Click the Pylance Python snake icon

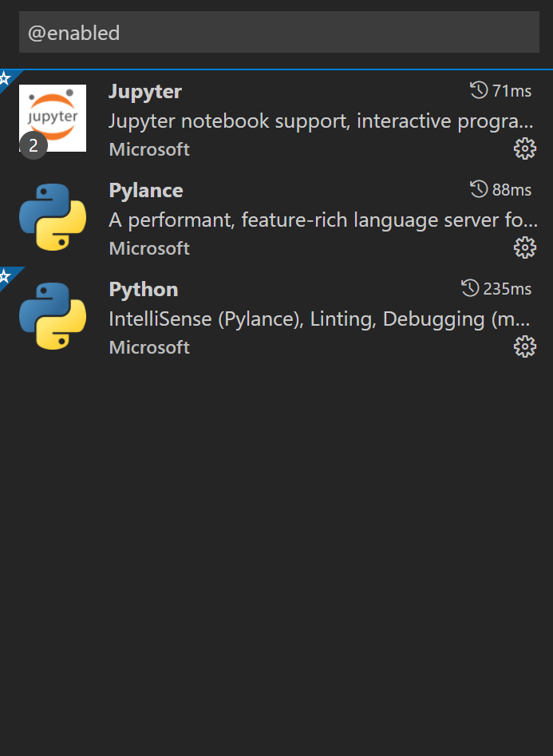coord(52,216)
